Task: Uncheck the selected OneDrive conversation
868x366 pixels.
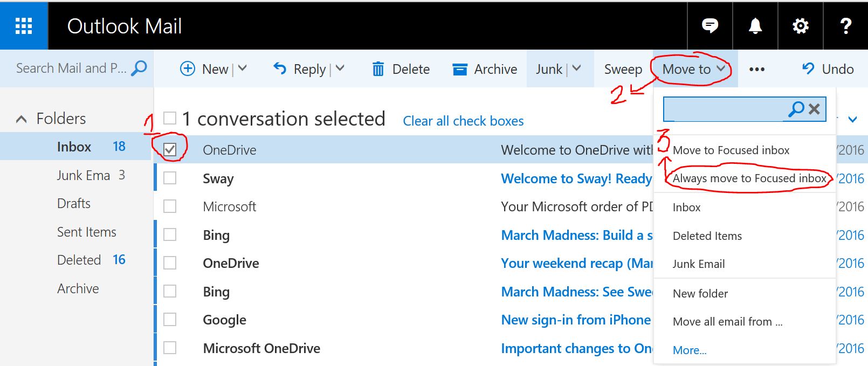Action: click(170, 149)
